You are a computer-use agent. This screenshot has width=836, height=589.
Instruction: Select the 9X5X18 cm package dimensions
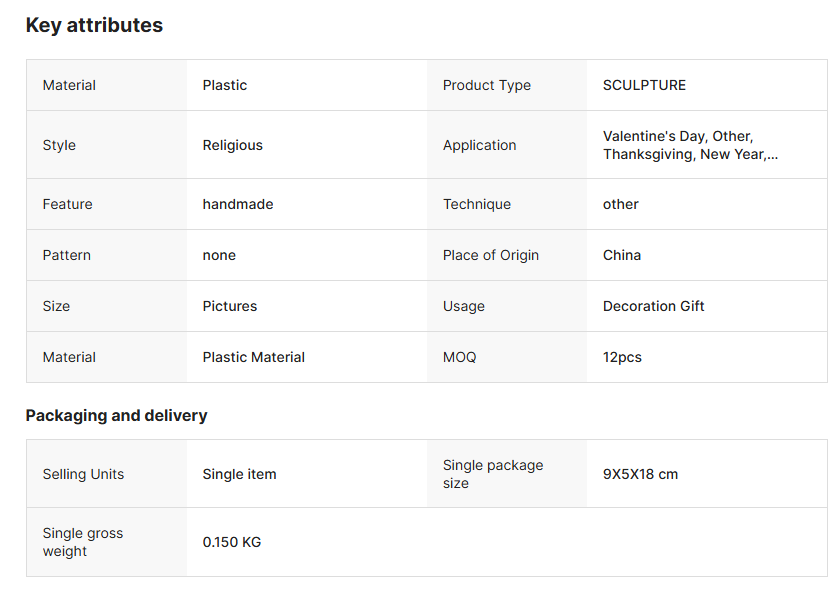[640, 474]
